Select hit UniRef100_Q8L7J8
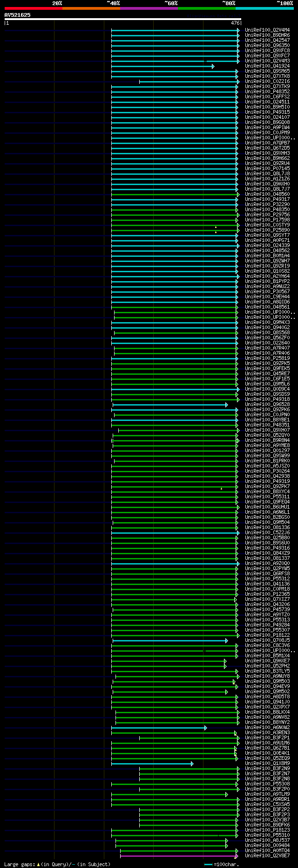Screen dimensions: 298x868 coord(267,174)
